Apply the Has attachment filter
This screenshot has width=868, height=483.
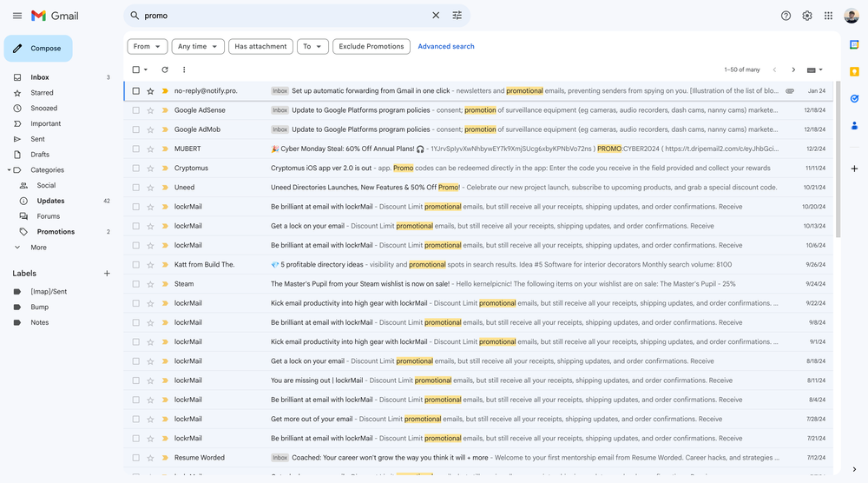(x=260, y=47)
